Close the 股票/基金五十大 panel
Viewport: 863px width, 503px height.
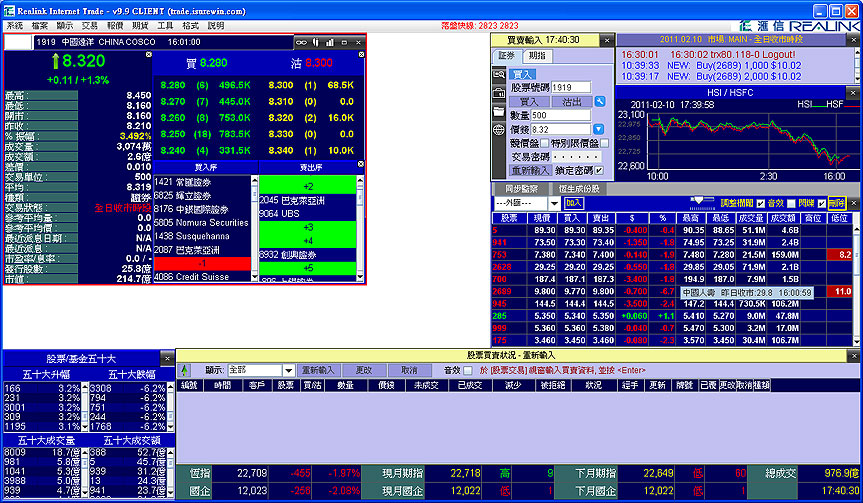pyautogui.click(x=167, y=358)
